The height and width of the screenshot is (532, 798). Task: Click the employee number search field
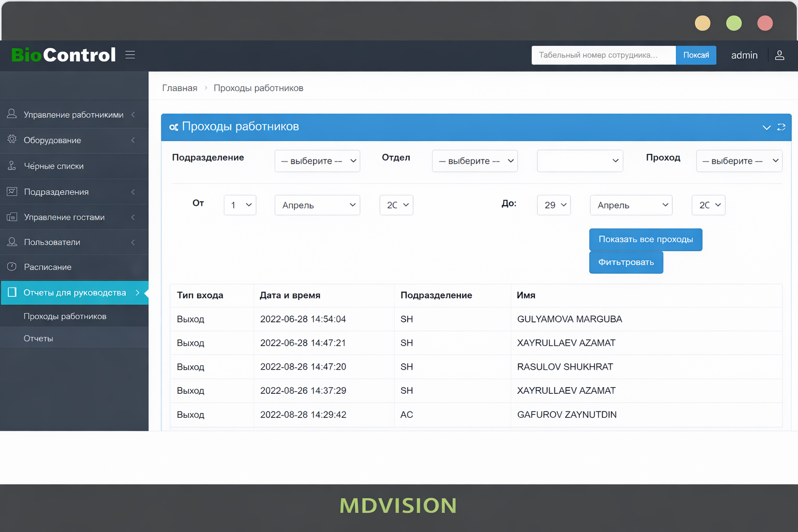point(603,55)
